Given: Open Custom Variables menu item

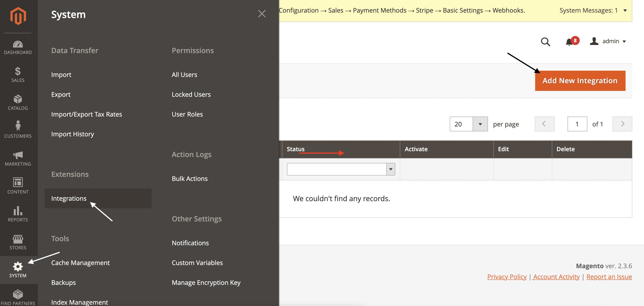Looking at the screenshot, I should [197, 263].
